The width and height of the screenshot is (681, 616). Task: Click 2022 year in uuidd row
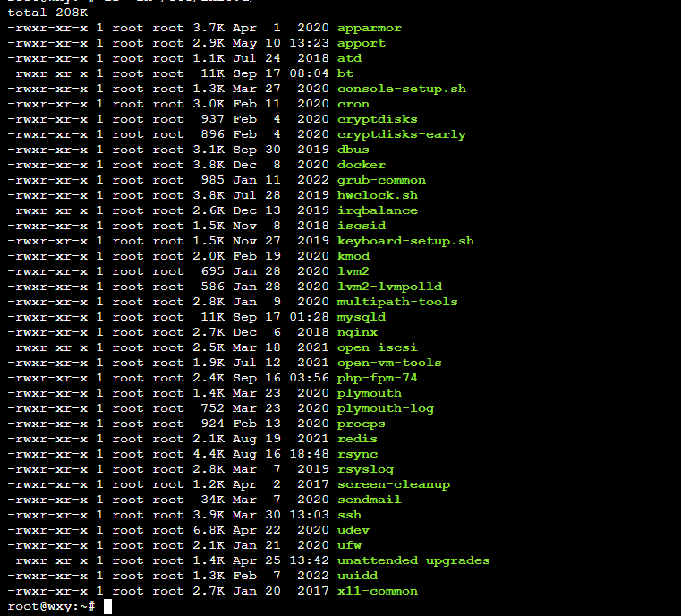pyautogui.click(x=313, y=576)
